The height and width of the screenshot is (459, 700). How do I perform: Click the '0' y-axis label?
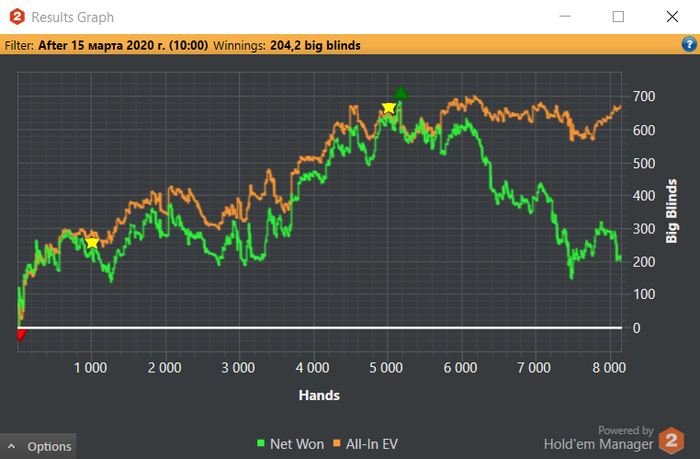[x=637, y=328]
